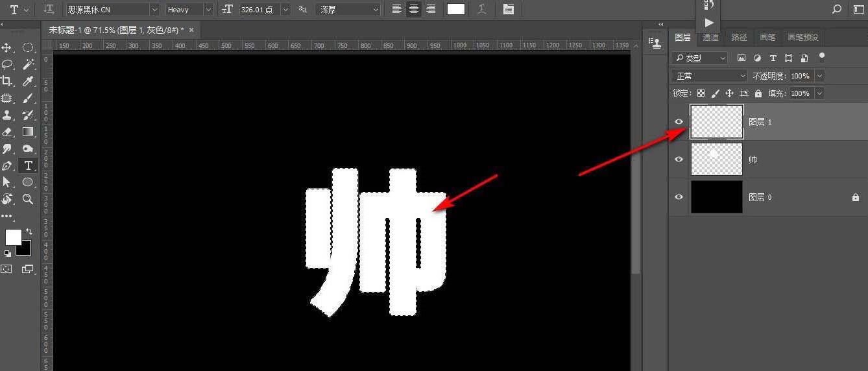Select the Crop tool

[x=7, y=81]
